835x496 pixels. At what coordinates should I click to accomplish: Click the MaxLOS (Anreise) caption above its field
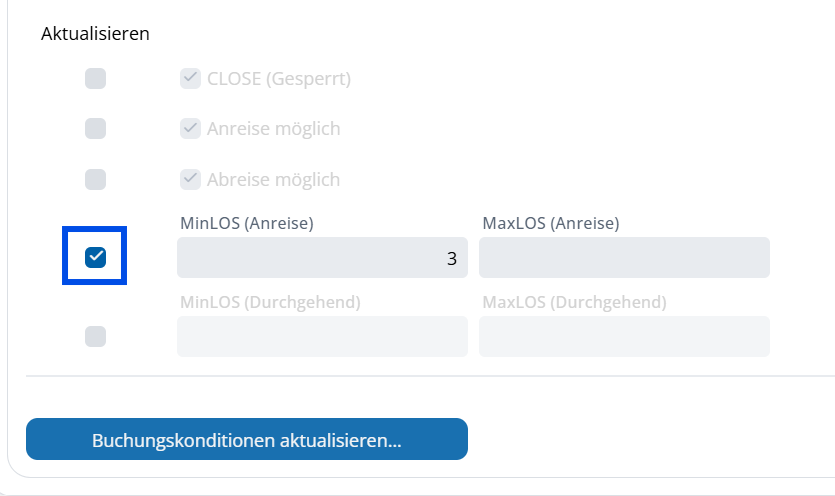pos(550,224)
